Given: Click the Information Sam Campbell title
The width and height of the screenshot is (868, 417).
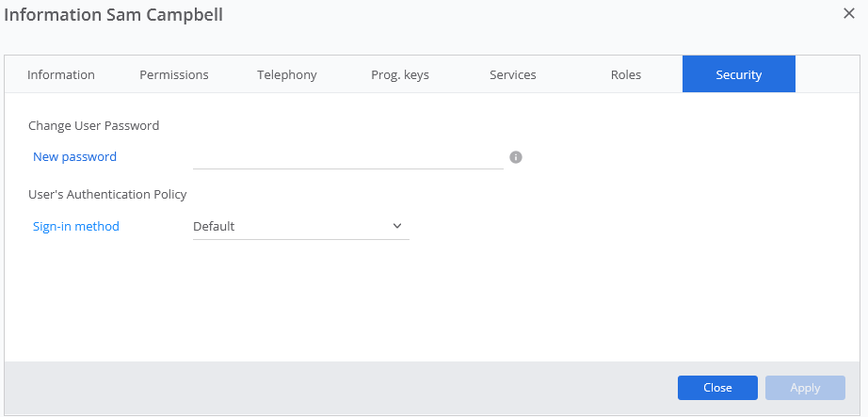Looking at the screenshot, I should (114, 15).
